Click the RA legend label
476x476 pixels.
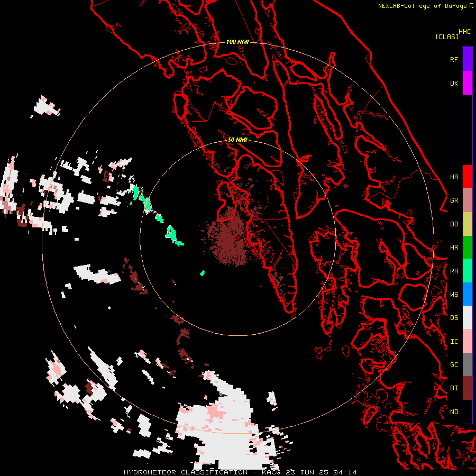[x=454, y=271]
